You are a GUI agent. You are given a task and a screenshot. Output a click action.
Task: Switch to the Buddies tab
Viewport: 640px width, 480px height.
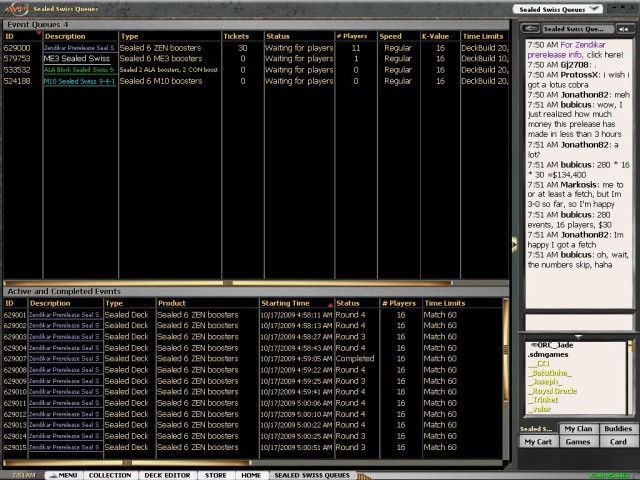tap(618, 429)
